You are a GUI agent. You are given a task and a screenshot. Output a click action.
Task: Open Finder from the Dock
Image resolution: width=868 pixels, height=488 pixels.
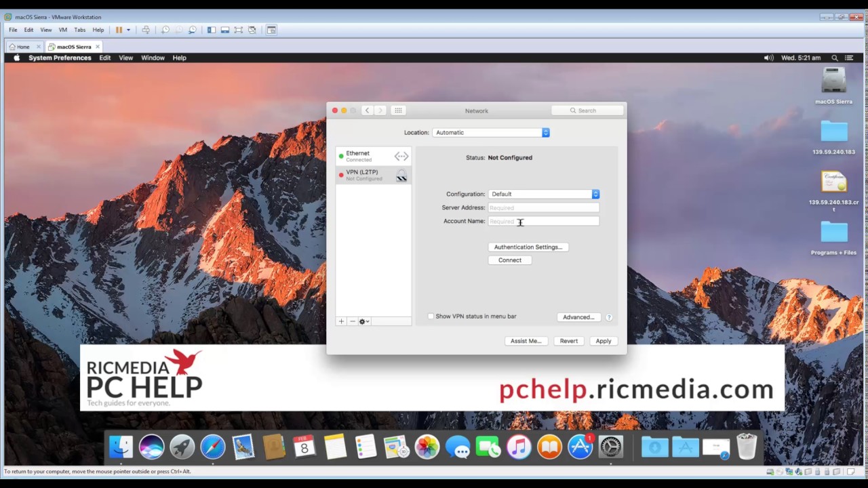tap(121, 447)
